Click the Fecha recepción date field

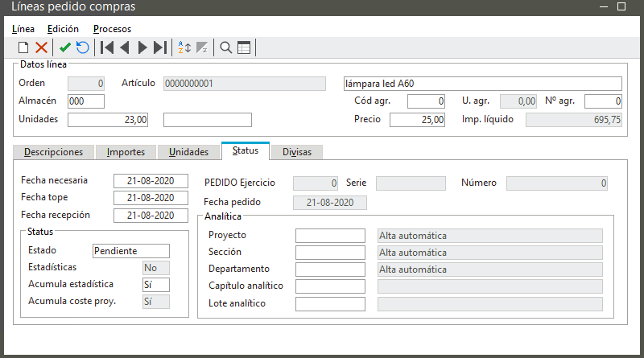point(151,216)
